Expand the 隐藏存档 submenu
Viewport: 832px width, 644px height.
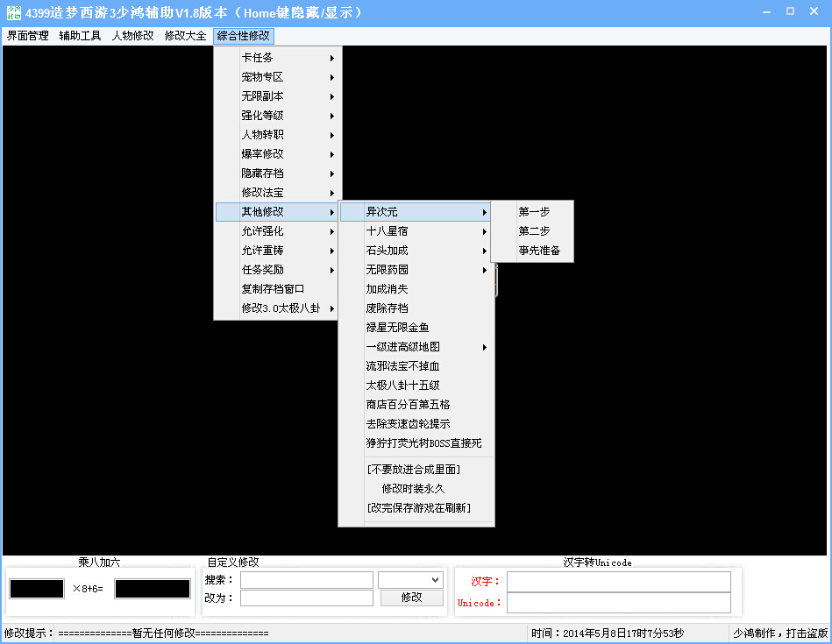point(277,173)
